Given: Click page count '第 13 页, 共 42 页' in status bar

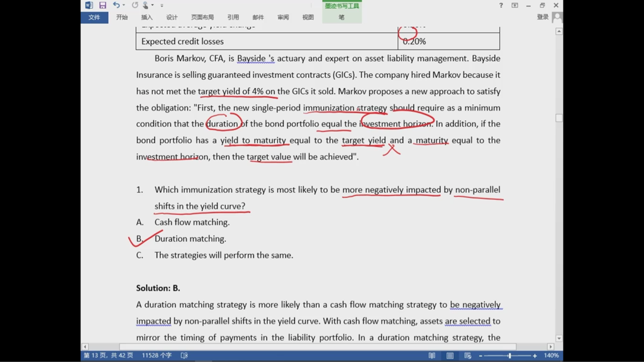Looking at the screenshot, I should [x=108, y=356].
